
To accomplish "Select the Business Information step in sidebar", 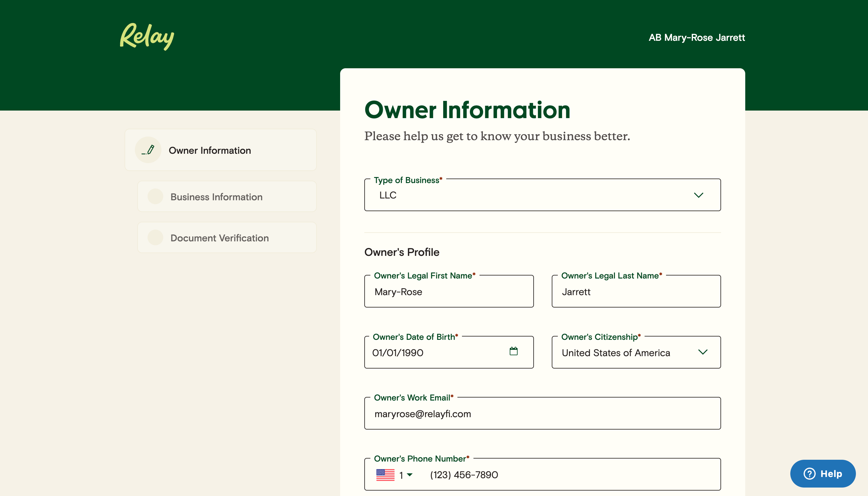I will tap(226, 196).
